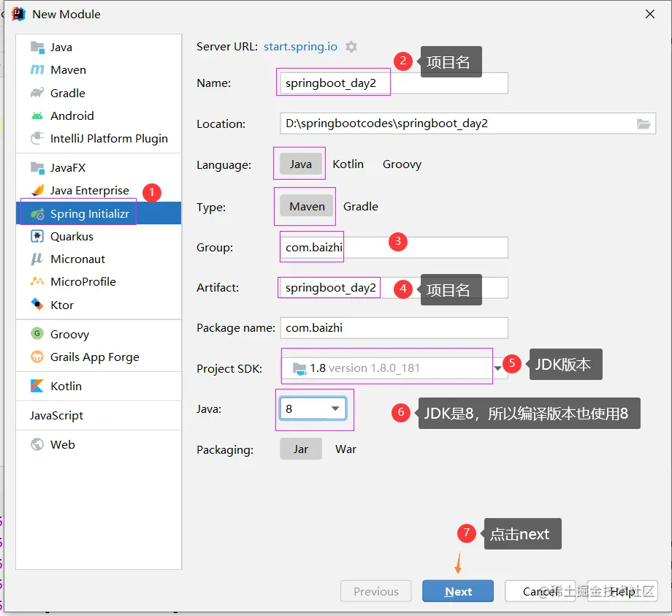Click the Ktor icon
The image size is (672, 616).
37,305
